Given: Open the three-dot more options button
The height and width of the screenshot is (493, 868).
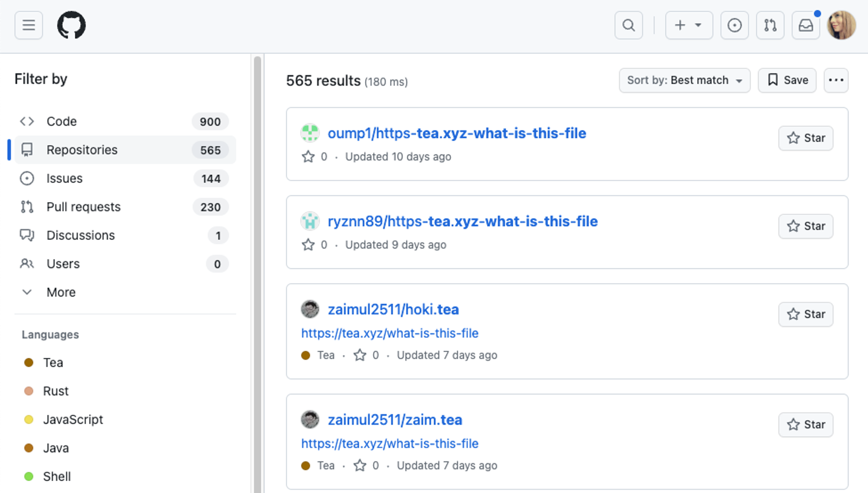Looking at the screenshot, I should [836, 80].
